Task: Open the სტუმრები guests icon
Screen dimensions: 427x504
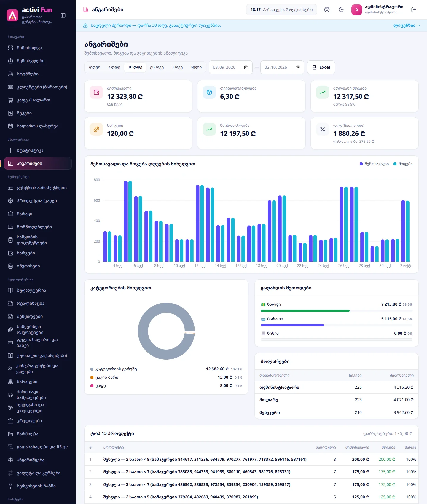Action: pos(10,74)
